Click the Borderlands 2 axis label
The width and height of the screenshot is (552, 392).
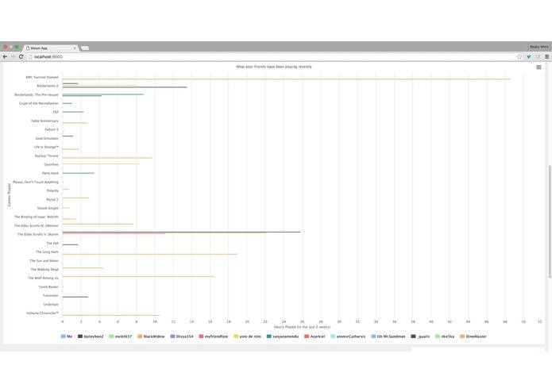tap(48, 86)
